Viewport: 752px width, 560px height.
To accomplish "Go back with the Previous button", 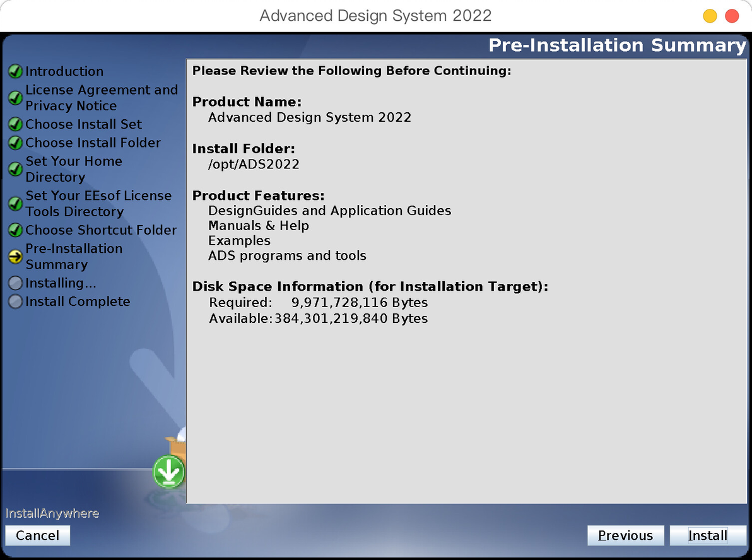I will coord(625,535).
